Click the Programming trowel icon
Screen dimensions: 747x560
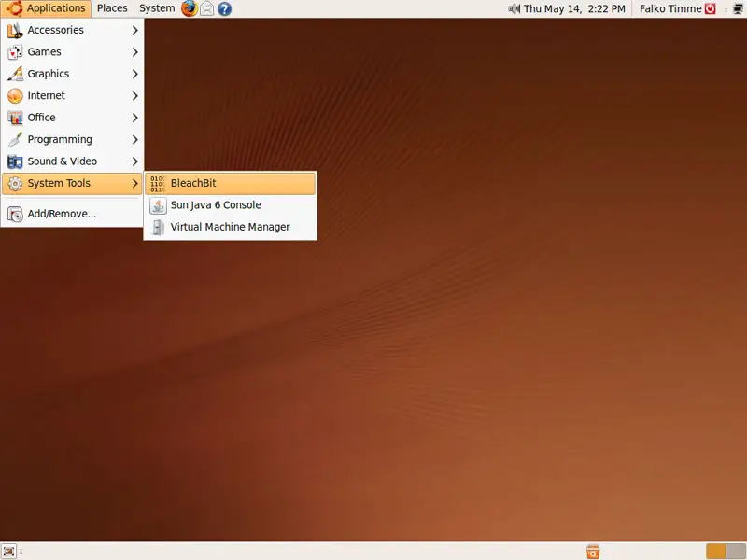15,139
